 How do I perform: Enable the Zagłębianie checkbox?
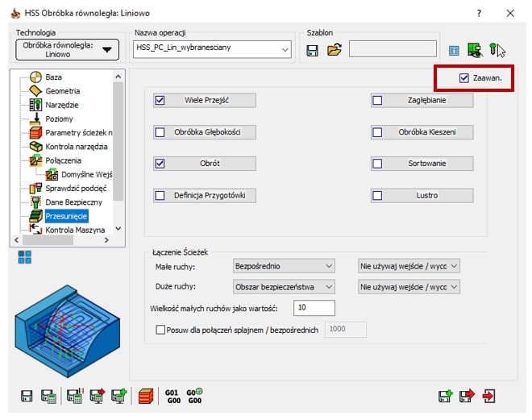click(x=377, y=101)
